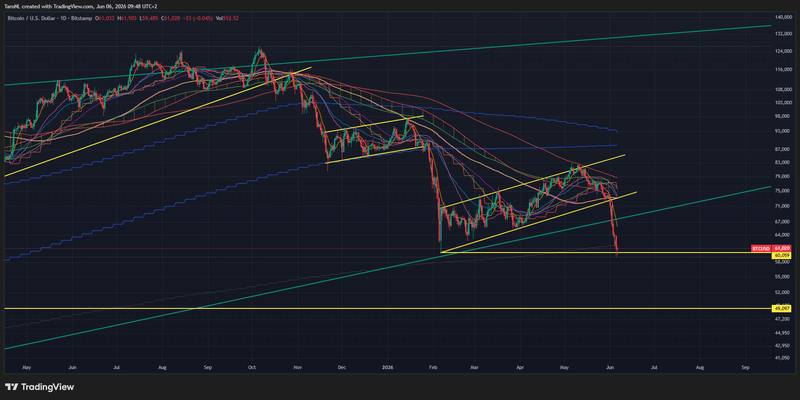800x400 pixels.
Task: Select the yellow 49,097 price tag
Action: [781, 309]
